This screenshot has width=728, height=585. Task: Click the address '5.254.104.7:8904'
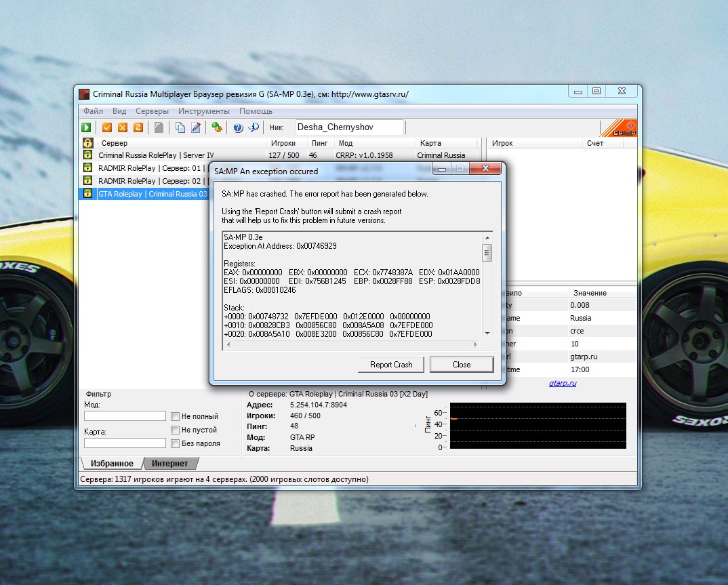point(319,405)
